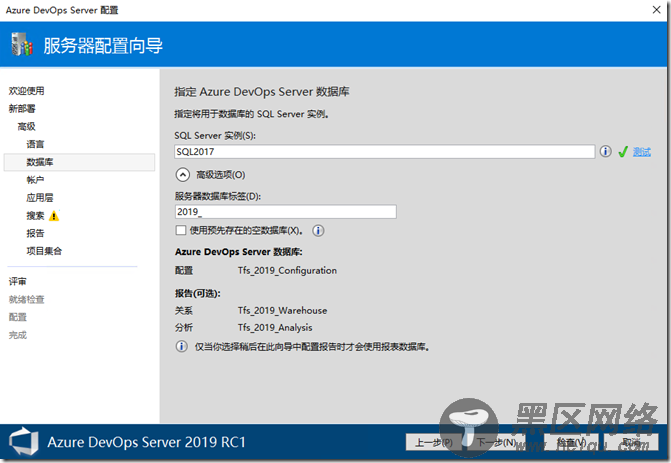Click the info icon beside report database note
Screen dimensions: 671x463
pos(181,346)
